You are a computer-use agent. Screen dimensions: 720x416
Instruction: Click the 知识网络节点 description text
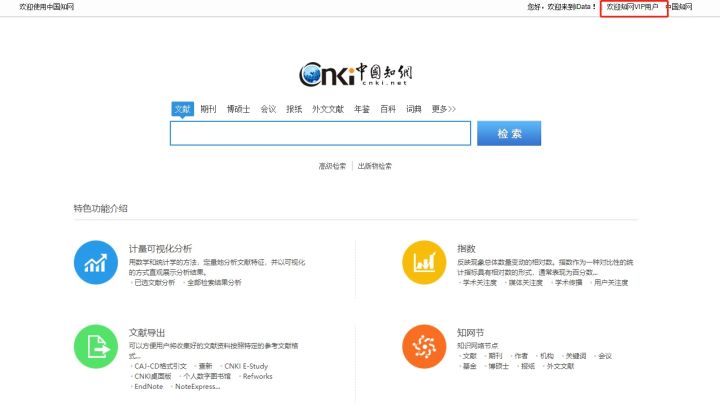pos(478,345)
